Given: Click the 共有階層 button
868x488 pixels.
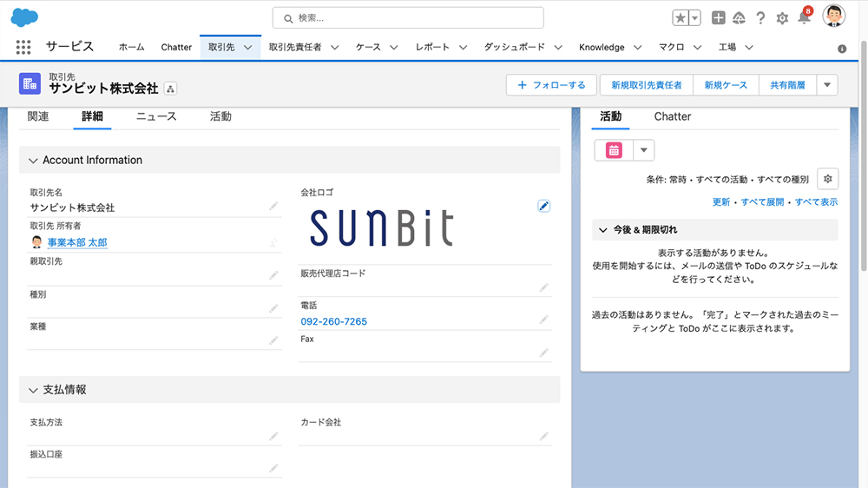Looking at the screenshot, I should tap(788, 85).
